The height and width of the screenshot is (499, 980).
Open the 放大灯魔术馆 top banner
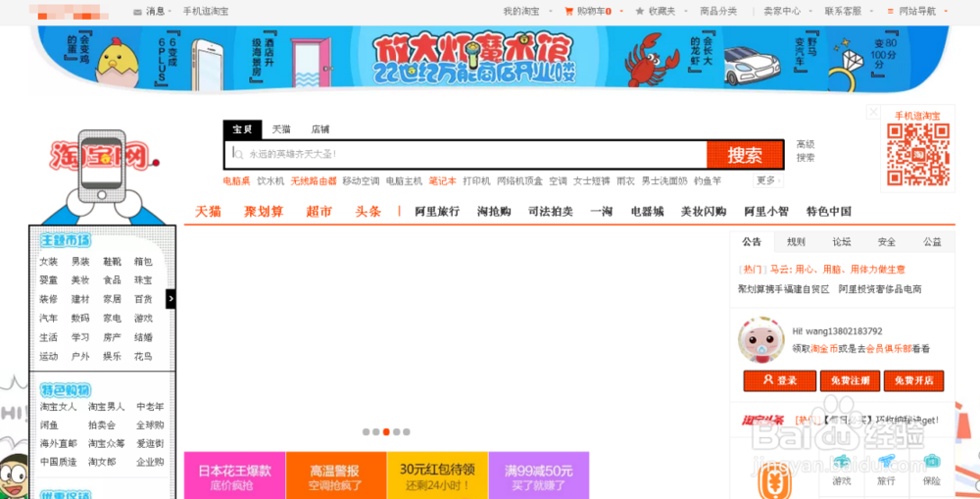[x=490, y=59]
